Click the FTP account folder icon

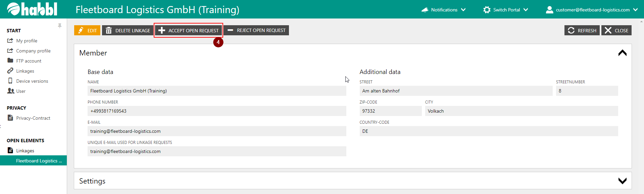click(10, 61)
